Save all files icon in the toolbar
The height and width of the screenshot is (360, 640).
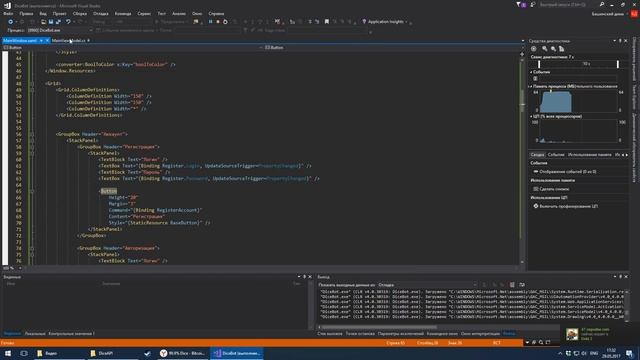click(x=58, y=22)
